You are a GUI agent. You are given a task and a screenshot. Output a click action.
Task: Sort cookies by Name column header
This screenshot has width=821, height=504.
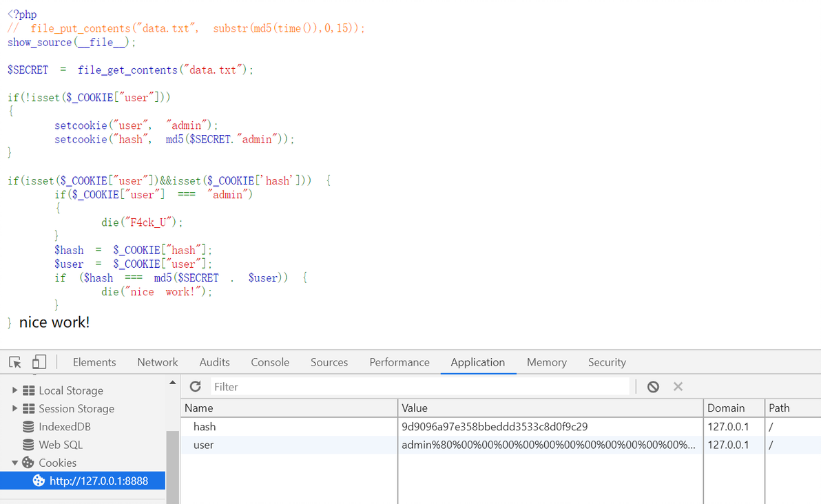click(289, 408)
